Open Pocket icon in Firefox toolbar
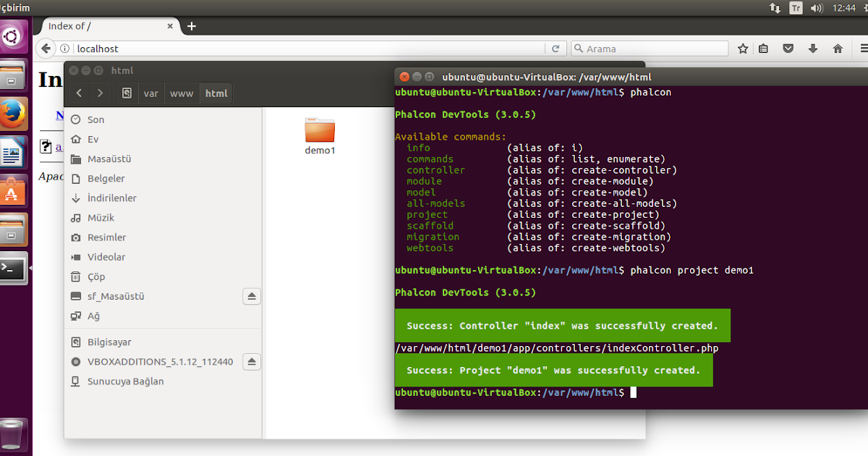Viewport: 868px width, 456px height. coord(788,48)
